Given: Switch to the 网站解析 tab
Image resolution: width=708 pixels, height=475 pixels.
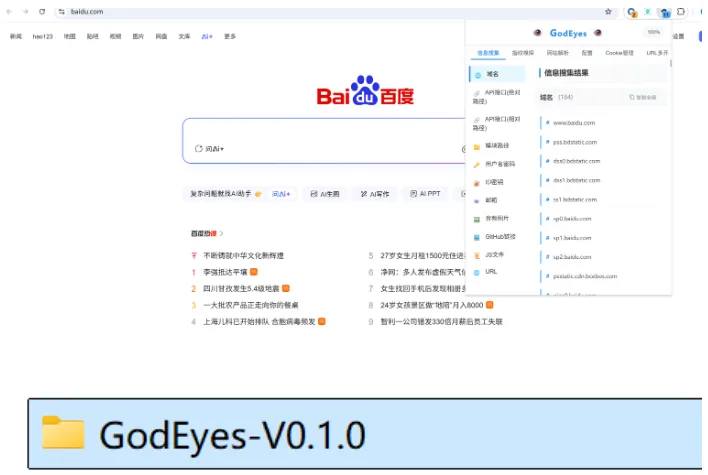Looking at the screenshot, I should click(558, 53).
